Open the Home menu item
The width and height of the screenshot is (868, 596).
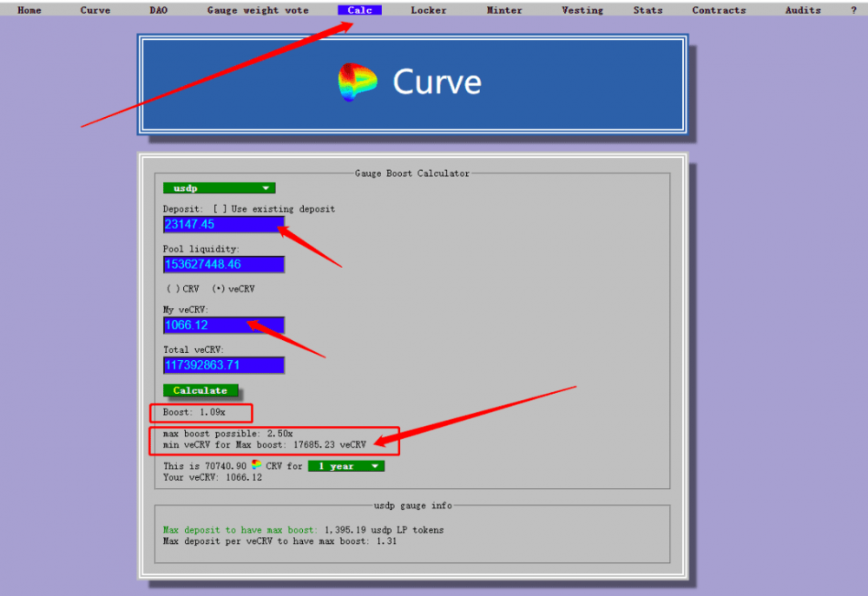pyautogui.click(x=30, y=10)
